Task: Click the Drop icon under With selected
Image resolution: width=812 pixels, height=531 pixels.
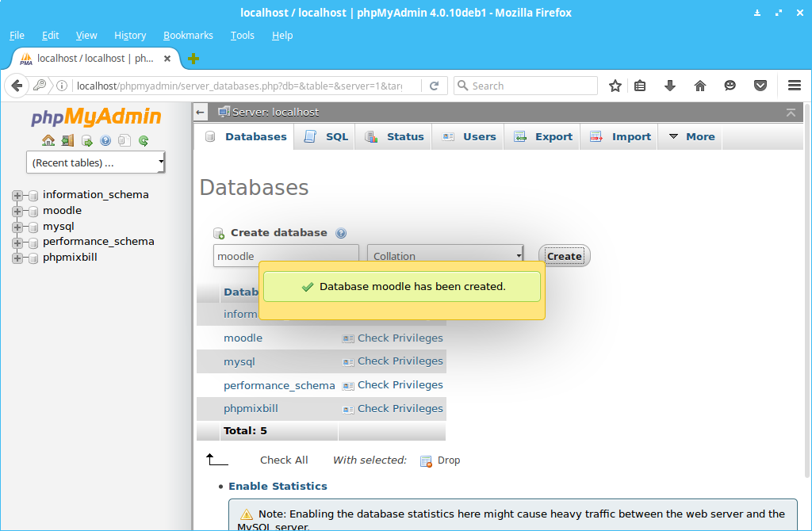Action: point(426,460)
